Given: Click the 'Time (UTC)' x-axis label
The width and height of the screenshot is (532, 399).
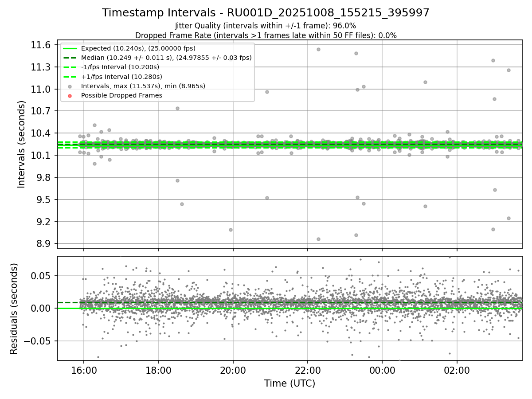Looking at the screenshot, I should [x=289, y=383].
